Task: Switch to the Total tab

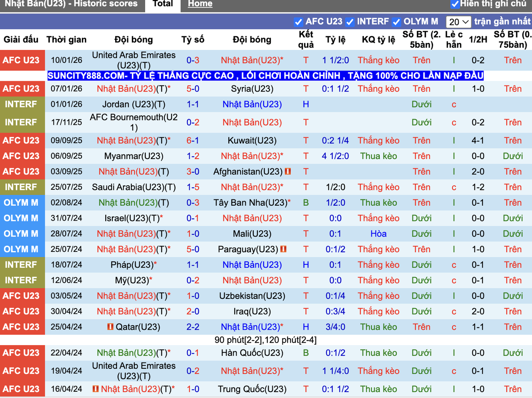Action: coord(163,4)
